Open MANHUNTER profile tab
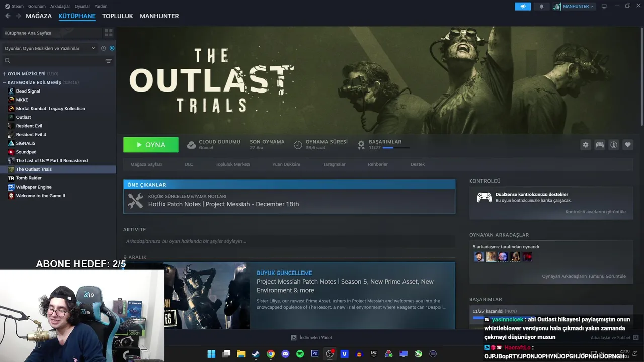Screen dimensions: 644x362 pos(159,16)
